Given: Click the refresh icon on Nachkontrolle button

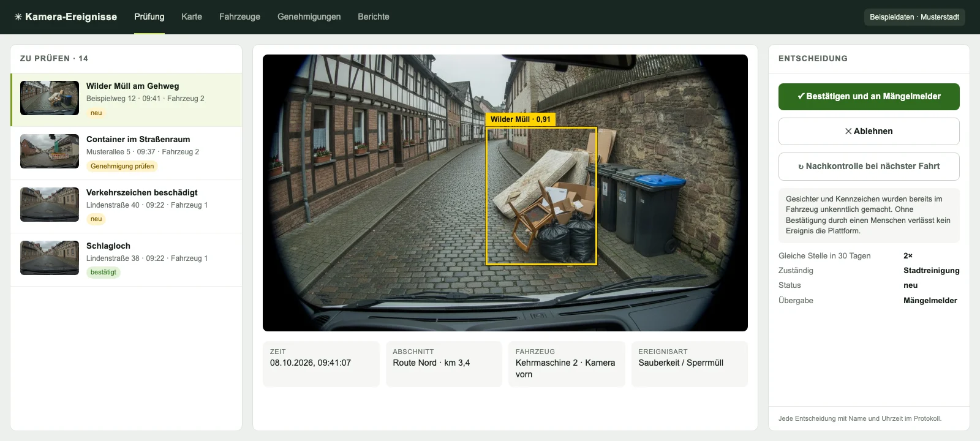Looking at the screenshot, I should 801,167.
